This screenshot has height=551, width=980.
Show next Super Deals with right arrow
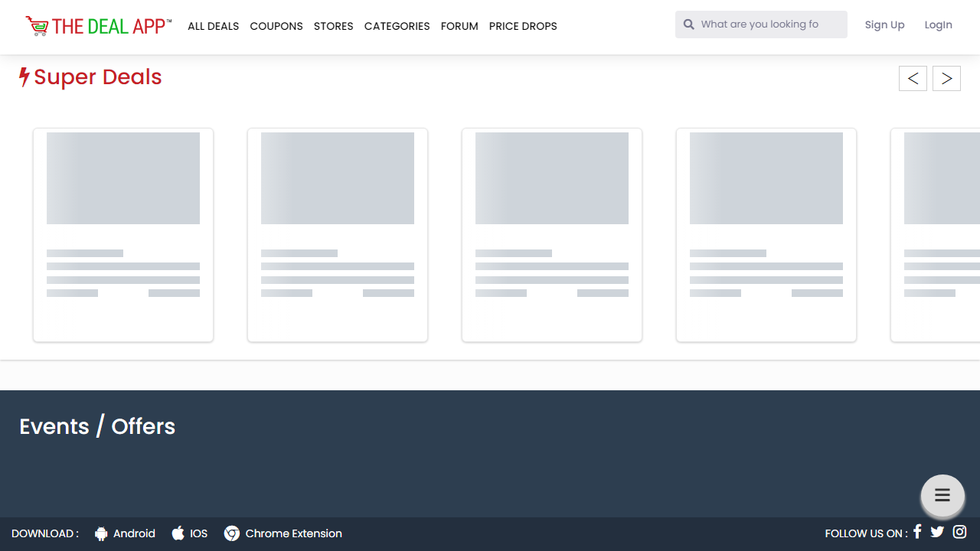946,78
